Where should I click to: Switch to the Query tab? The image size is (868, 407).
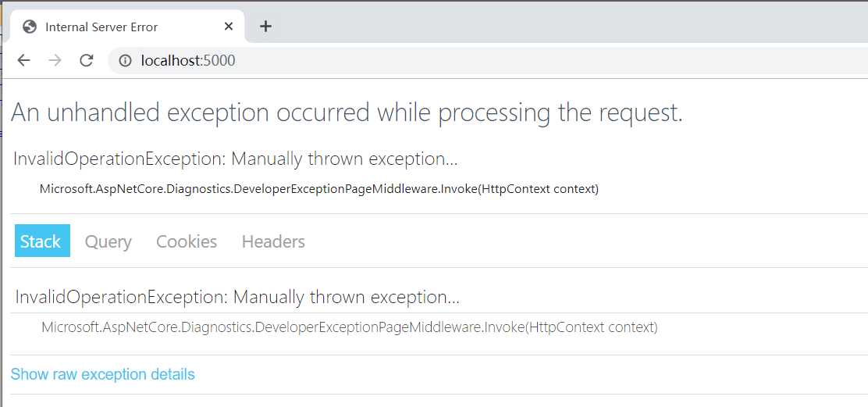(108, 241)
